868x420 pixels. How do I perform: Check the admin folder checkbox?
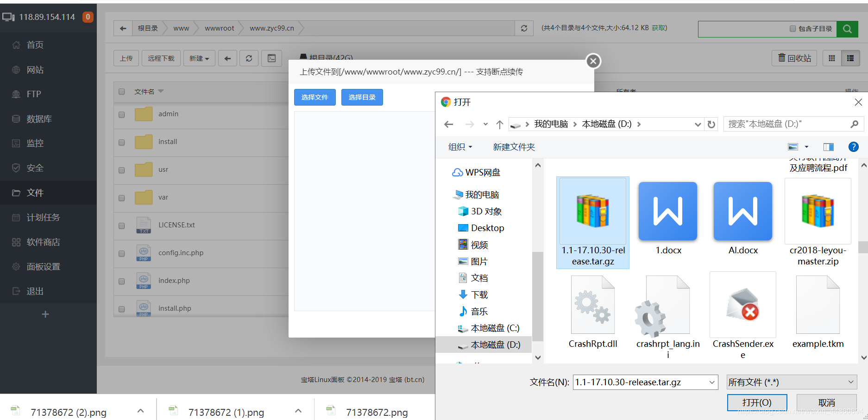coord(122,114)
